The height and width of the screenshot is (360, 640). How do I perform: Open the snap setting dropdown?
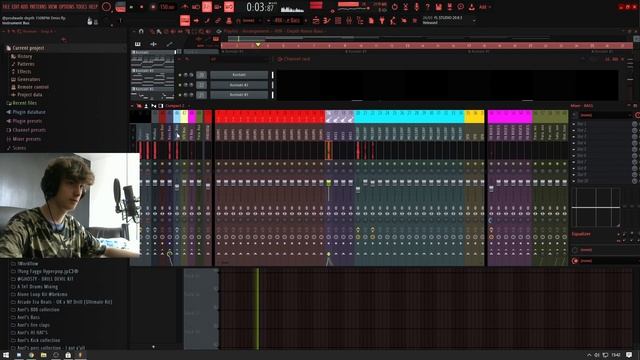(x=249, y=20)
